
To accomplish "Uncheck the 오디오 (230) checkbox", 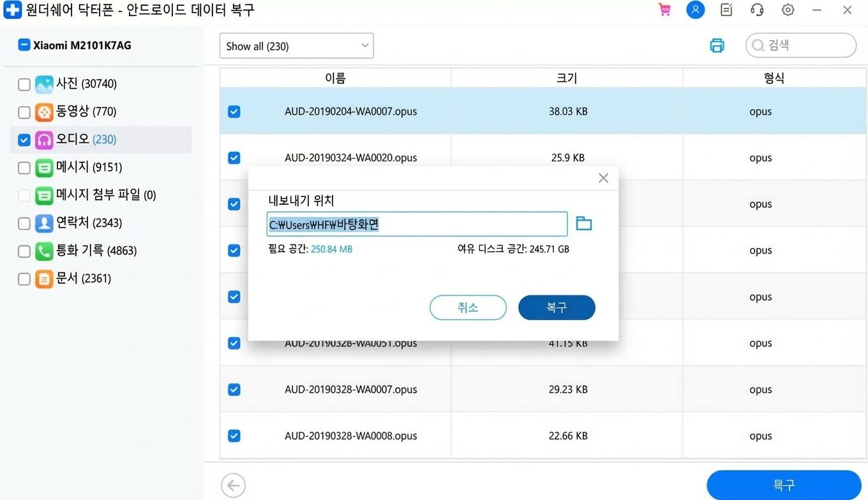I will pos(24,140).
